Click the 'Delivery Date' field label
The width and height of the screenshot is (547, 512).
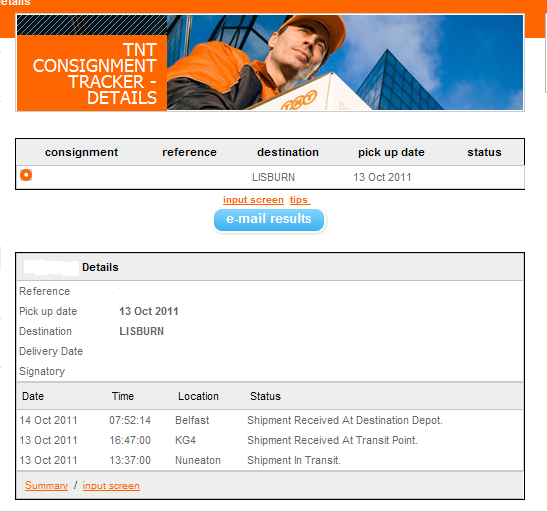click(51, 351)
